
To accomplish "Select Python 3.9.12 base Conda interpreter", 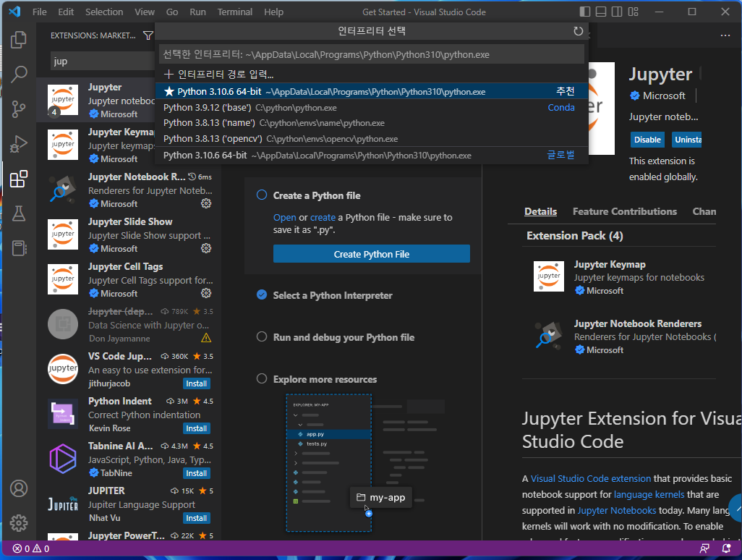I will pos(372,108).
